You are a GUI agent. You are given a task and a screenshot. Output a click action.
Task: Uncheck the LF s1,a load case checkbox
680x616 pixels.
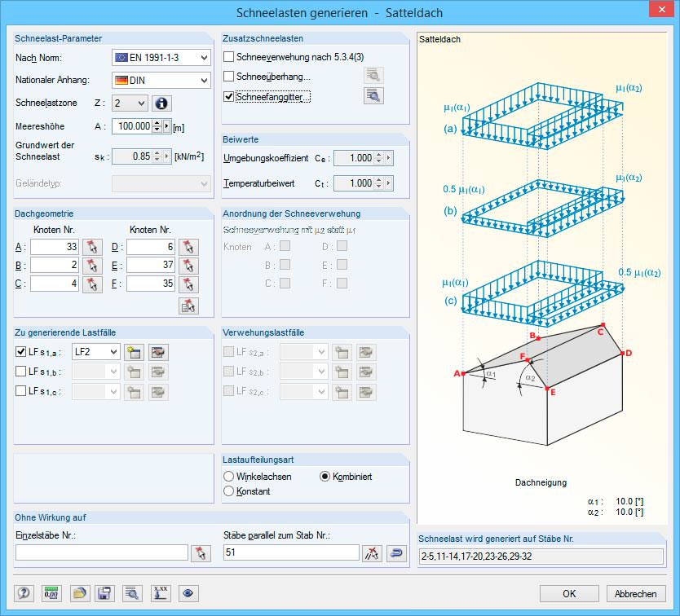tap(20, 351)
